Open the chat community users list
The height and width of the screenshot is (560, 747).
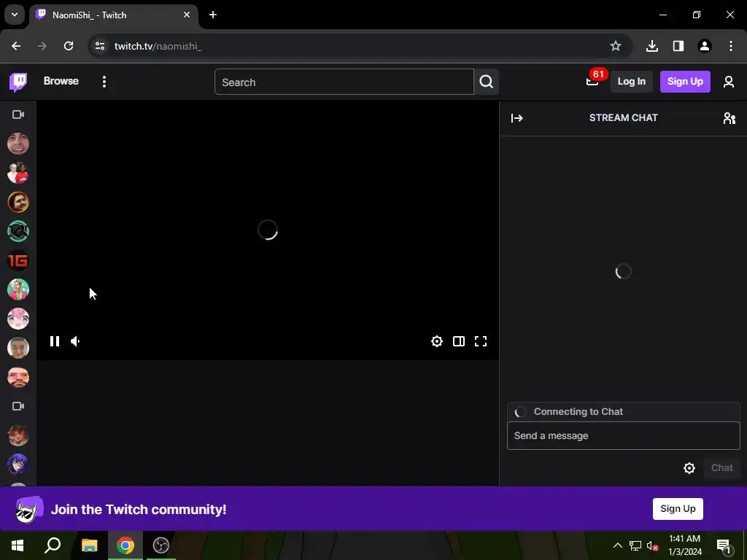click(729, 118)
